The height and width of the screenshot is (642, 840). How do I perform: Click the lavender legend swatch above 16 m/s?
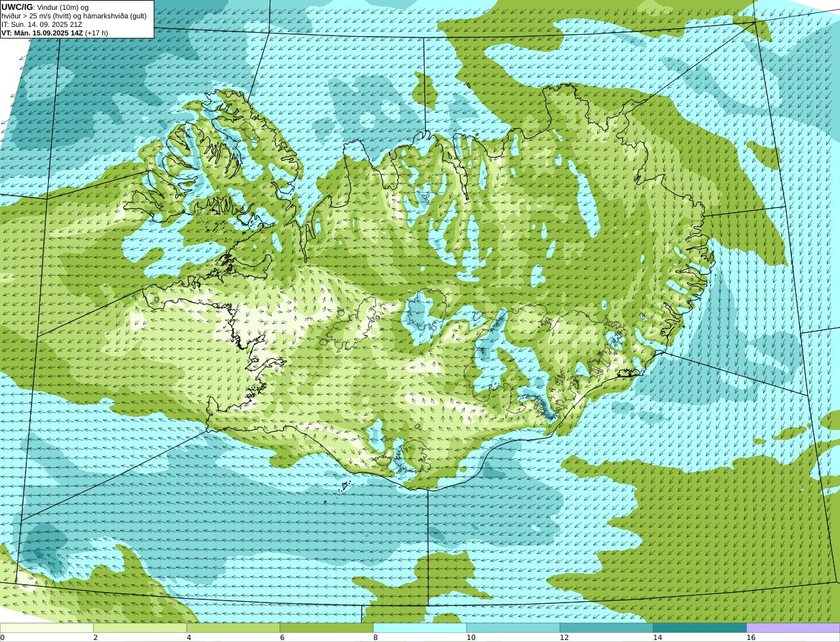point(793,628)
